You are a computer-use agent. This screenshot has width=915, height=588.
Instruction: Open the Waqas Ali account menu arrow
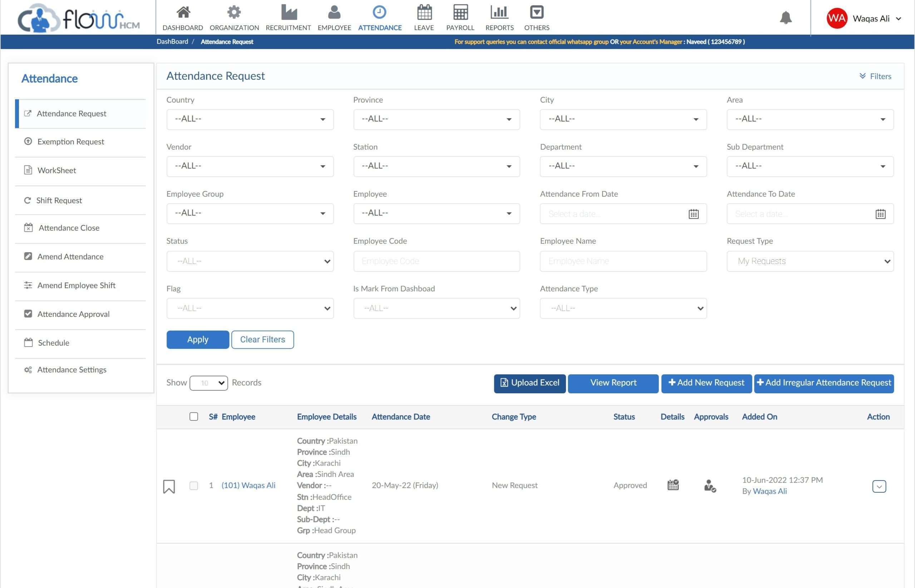coord(898,18)
